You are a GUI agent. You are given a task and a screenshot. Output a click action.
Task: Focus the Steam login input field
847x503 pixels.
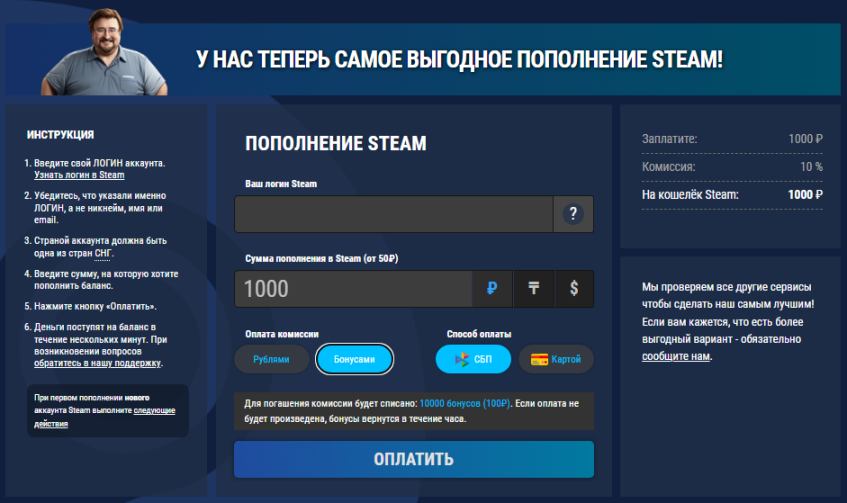(394, 214)
